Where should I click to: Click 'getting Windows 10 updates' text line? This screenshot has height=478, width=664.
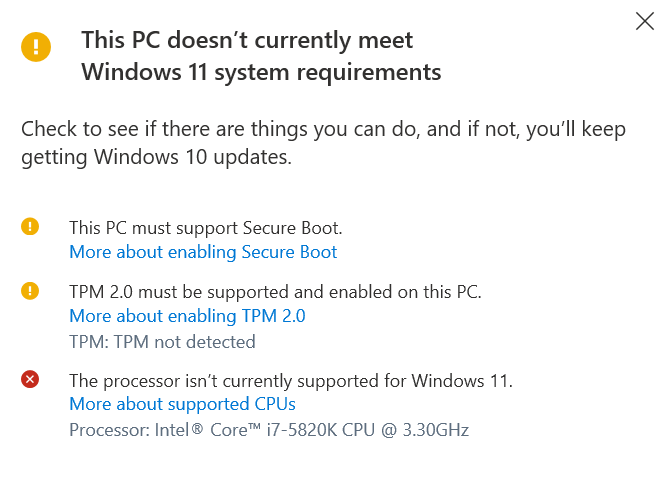coord(157,157)
